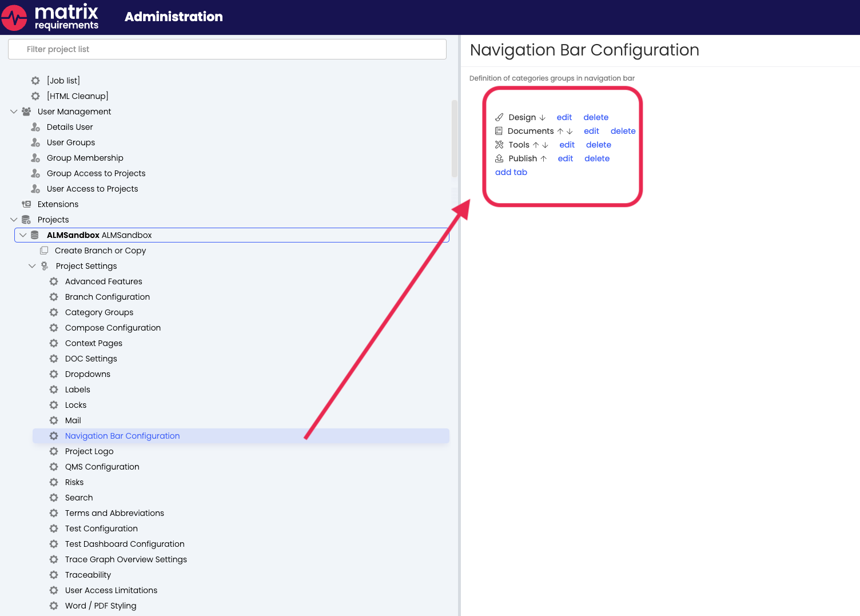Move the Tools tab up with its arrow

[536, 145]
